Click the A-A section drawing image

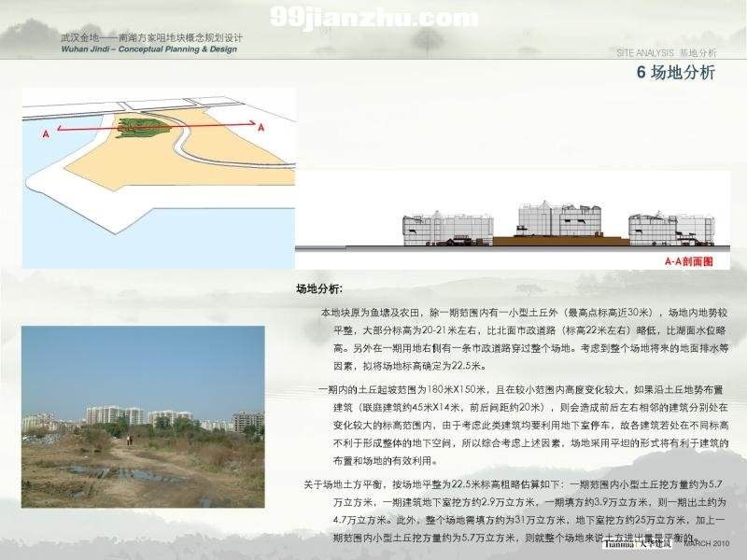513,220
